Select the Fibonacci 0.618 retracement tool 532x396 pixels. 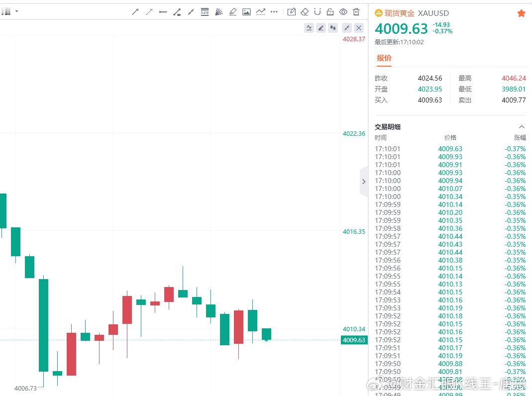tap(205, 12)
